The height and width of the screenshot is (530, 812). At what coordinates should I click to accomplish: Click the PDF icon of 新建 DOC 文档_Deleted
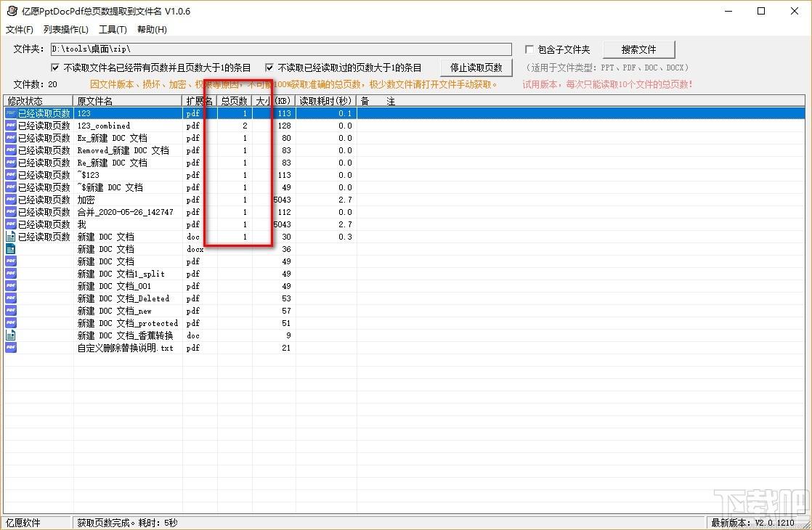[x=11, y=298]
